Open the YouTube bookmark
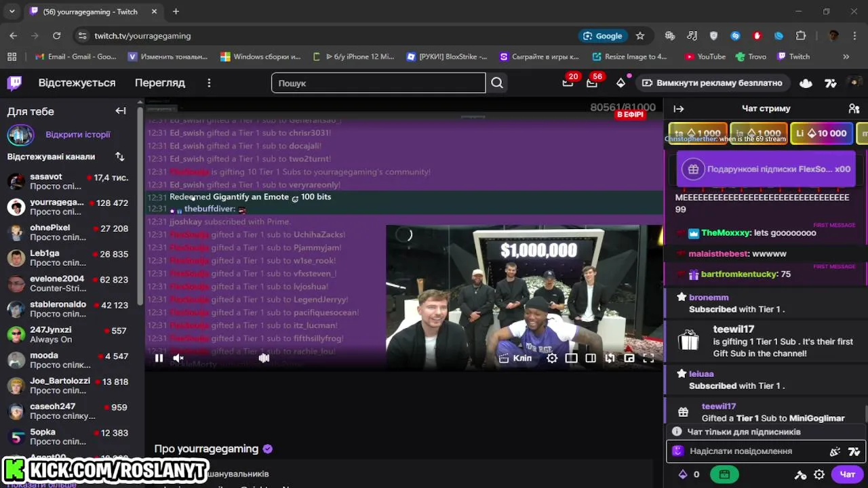Image resolution: width=868 pixels, height=488 pixels. tap(705, 57)
